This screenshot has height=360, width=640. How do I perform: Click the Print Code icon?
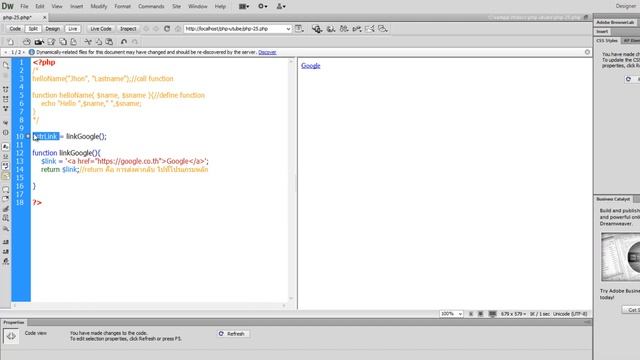point(73,42)
